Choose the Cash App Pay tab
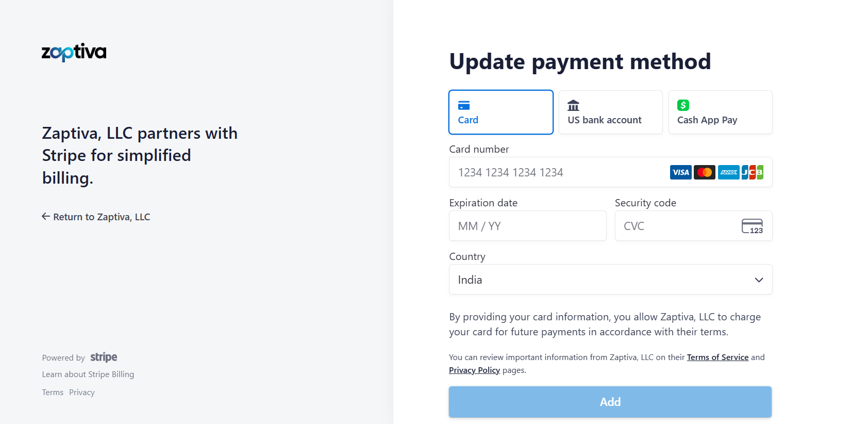 tap(720, 112)
